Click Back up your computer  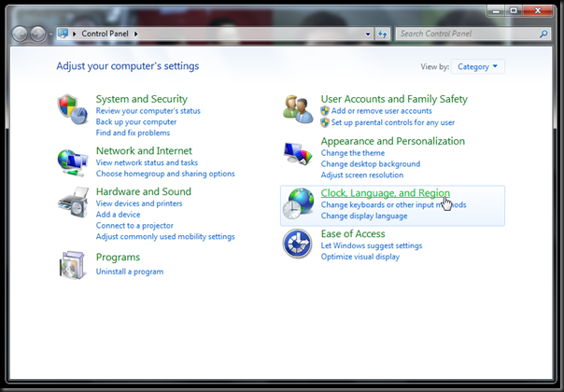[x=136, y=122]
